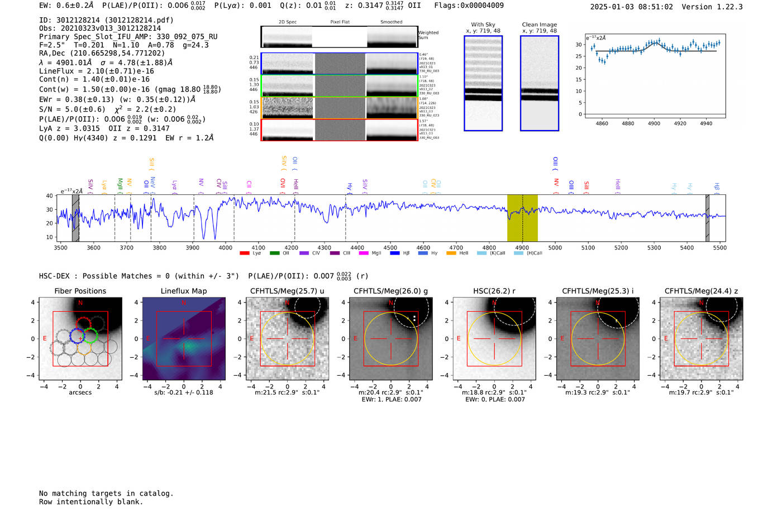The image size is (782, 532).
Task: Click the Q(0.00) Hγ(4340) z line
Action: pos(126,137)
